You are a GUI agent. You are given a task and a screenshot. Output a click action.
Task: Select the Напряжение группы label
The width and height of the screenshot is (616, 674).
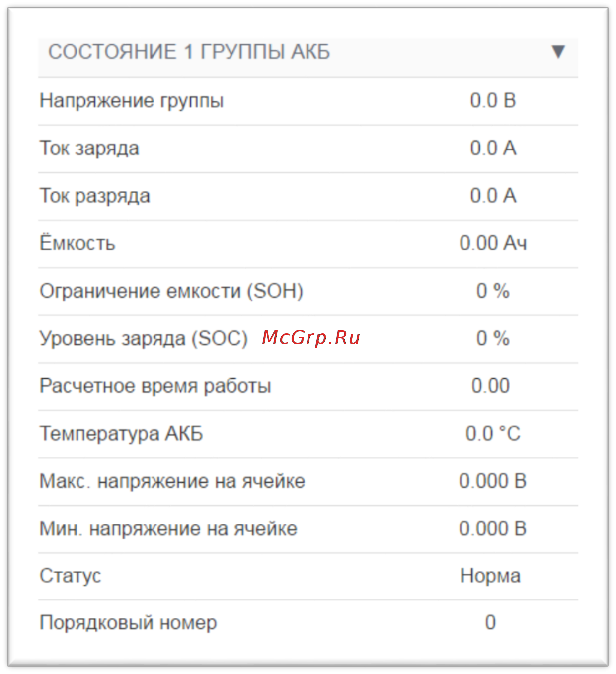pos(132,101)
